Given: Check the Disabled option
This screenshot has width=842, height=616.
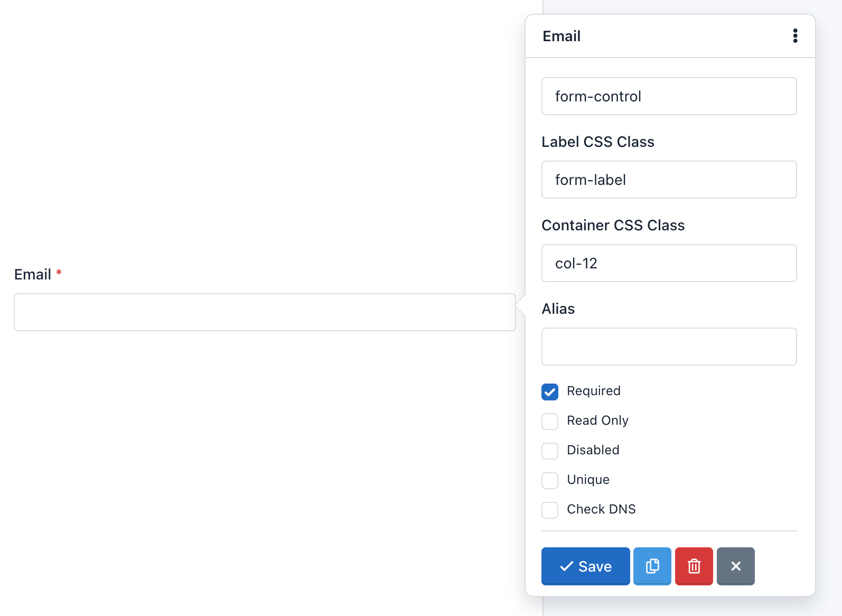Looking at the screenshot, I should [x=549, y=451].
